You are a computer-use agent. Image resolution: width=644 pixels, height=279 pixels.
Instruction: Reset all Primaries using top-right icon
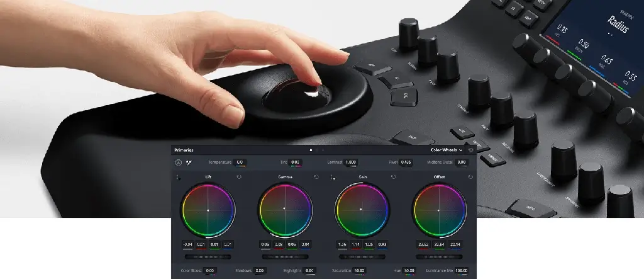[471, 151]
